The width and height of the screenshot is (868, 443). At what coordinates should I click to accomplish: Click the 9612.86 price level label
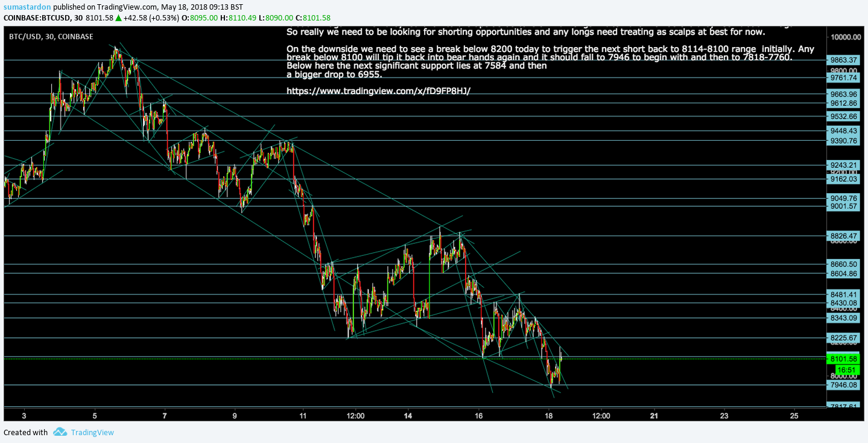844,103
